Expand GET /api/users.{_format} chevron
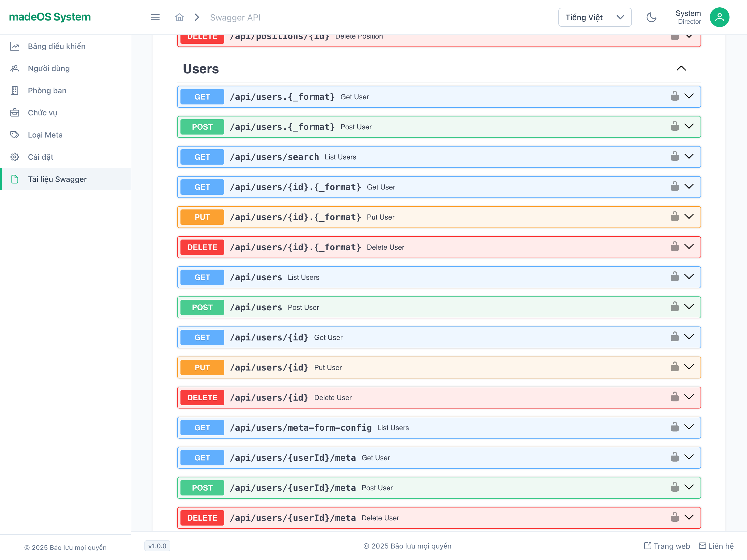This screenshot has width=747, height=560. [x=689, y=96]
